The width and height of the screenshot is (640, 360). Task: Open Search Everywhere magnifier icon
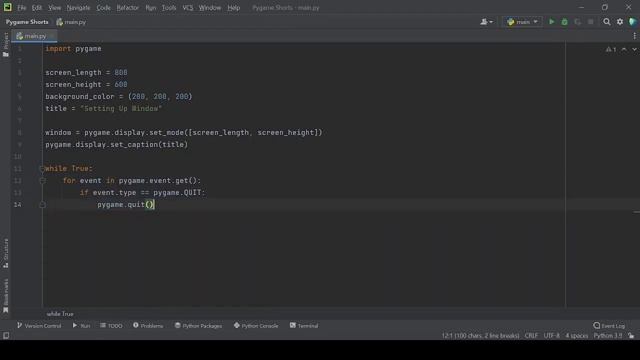click(607, 22)
